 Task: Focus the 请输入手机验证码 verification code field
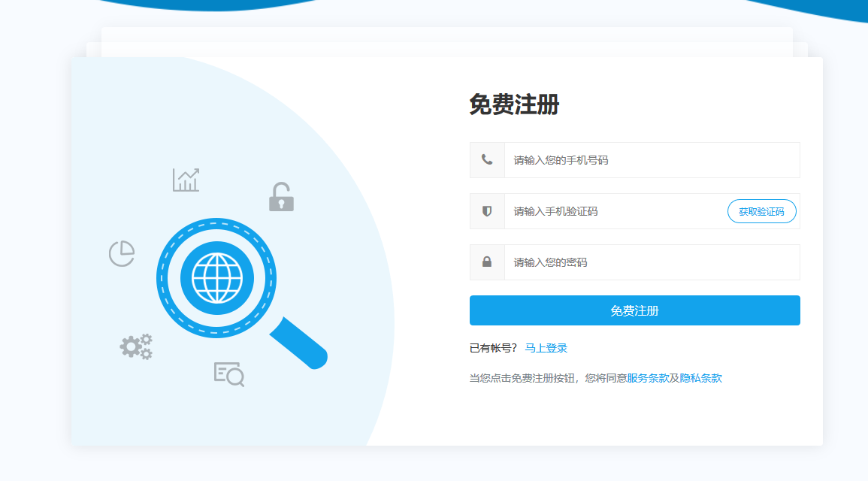point(612,211)
